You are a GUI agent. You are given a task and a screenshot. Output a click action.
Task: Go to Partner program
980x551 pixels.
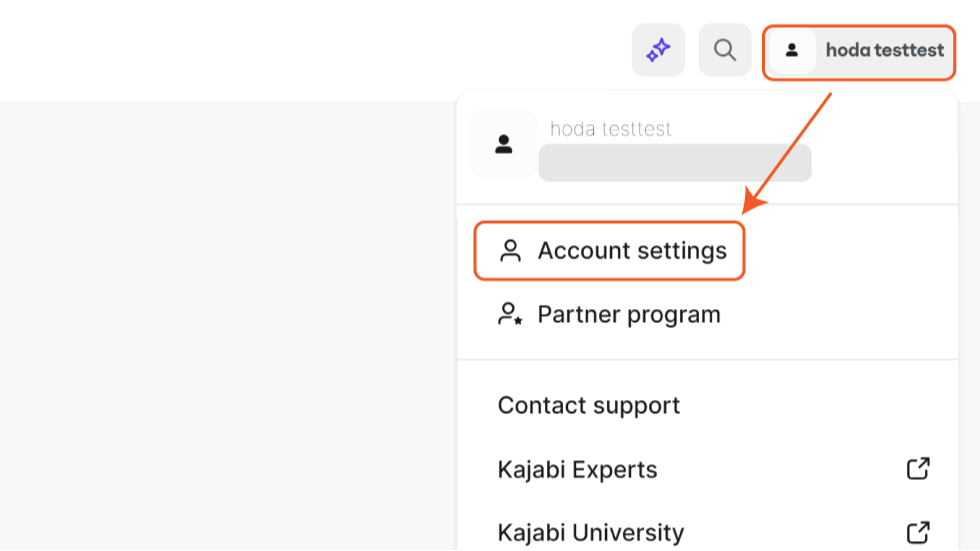coord(629,315)
